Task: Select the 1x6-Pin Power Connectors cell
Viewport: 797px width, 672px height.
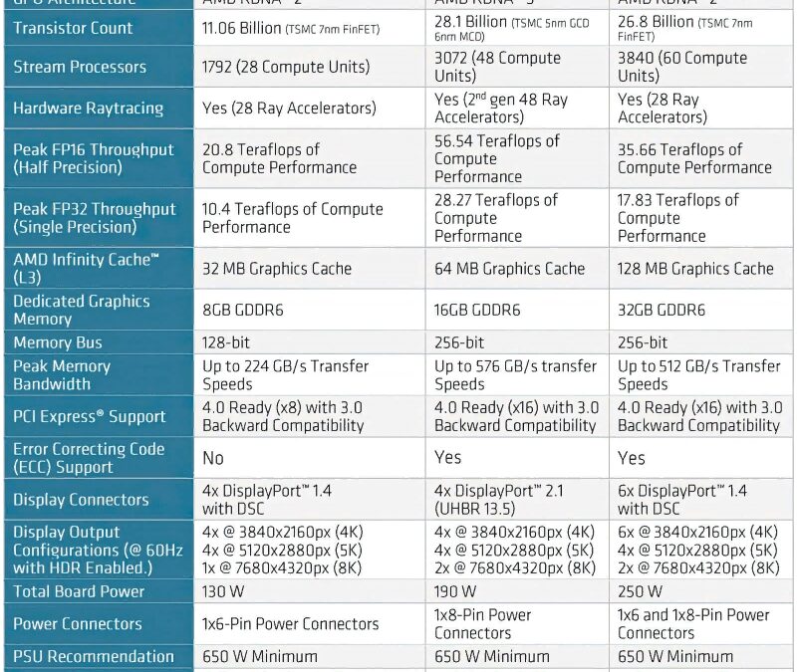Action: 291,624
